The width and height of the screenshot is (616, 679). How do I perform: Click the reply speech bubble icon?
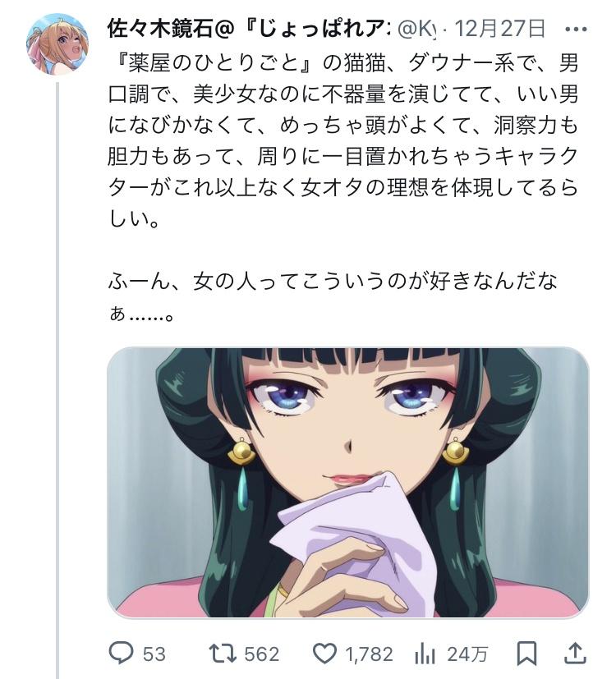tap(121, 654)
